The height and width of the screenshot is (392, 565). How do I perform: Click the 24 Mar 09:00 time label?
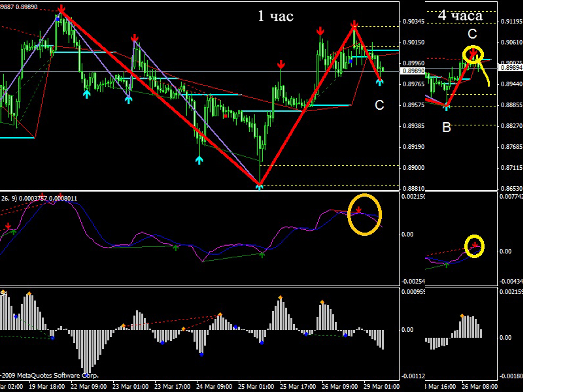click(x=214, y=387)
